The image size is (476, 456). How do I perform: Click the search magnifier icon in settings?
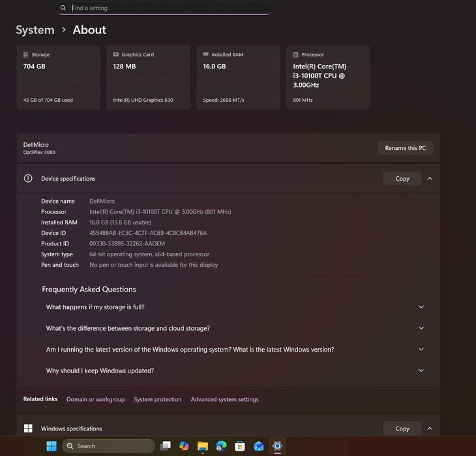click(63, 8)
